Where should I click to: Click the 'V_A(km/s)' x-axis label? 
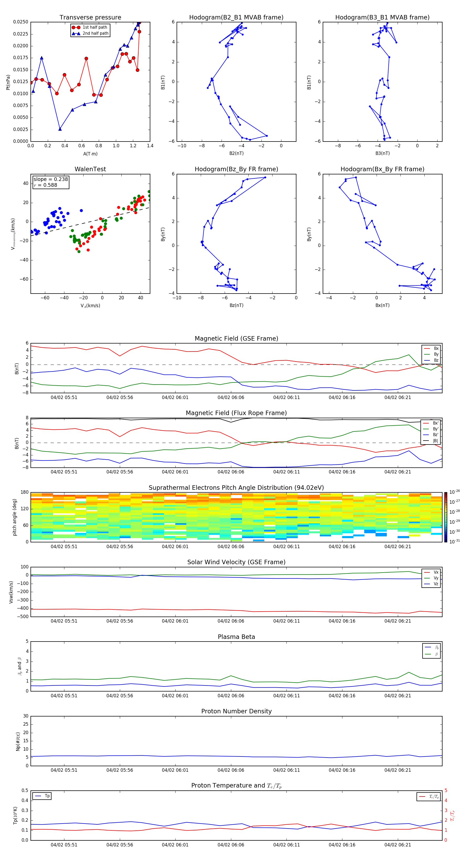click(90, 306)
